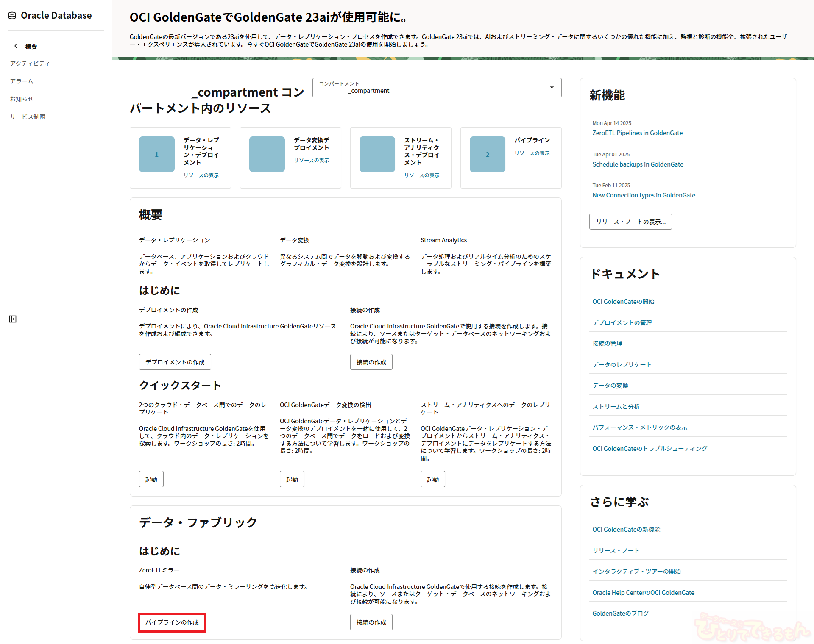This screenshot has width=814, height=644.
Task: Click リソースの表示 under ストリーム・アナリティクス・デプロイメント
Action: click(x=422, y=175)
